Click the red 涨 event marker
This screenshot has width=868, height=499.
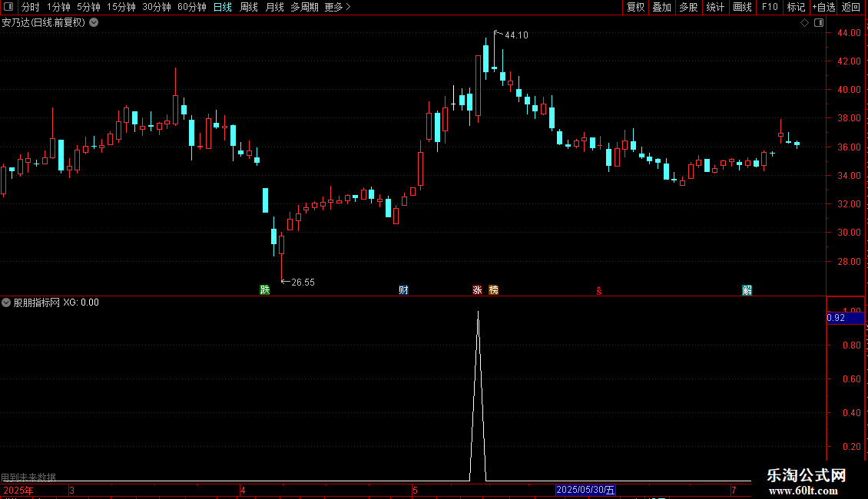pyautogui.click(x=477, y=290)
